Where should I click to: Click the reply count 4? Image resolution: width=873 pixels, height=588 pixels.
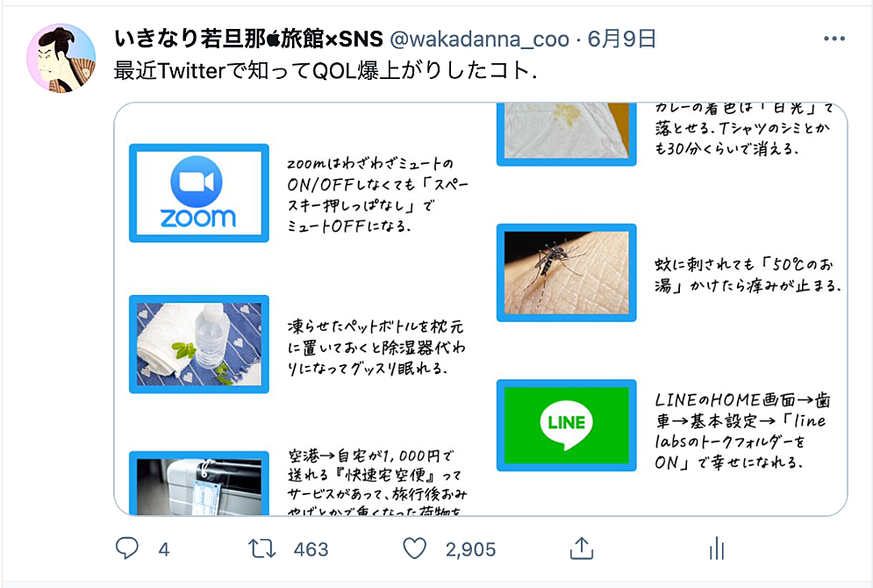(164, 549)
